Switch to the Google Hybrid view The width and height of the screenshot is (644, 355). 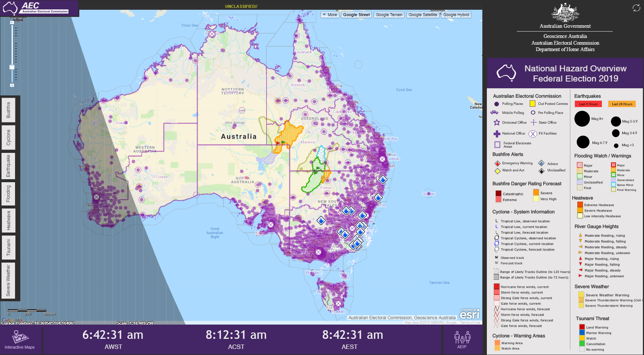tap(456, 15)
